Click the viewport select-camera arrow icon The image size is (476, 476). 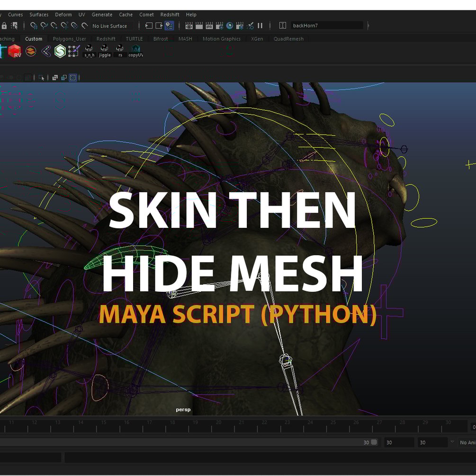[x=42, y=78]
